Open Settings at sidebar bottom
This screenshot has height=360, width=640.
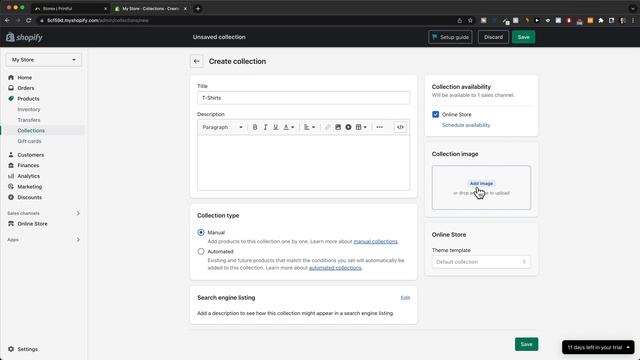pos(27,349)
